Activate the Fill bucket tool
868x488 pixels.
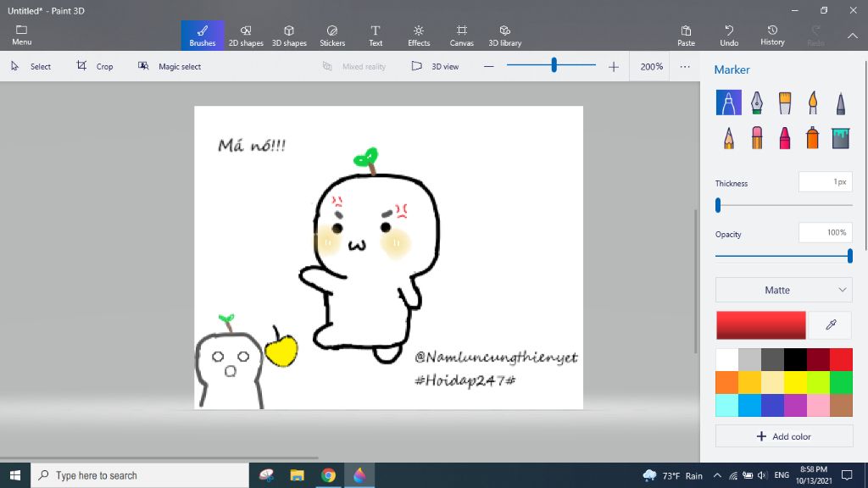click(840, 137)
